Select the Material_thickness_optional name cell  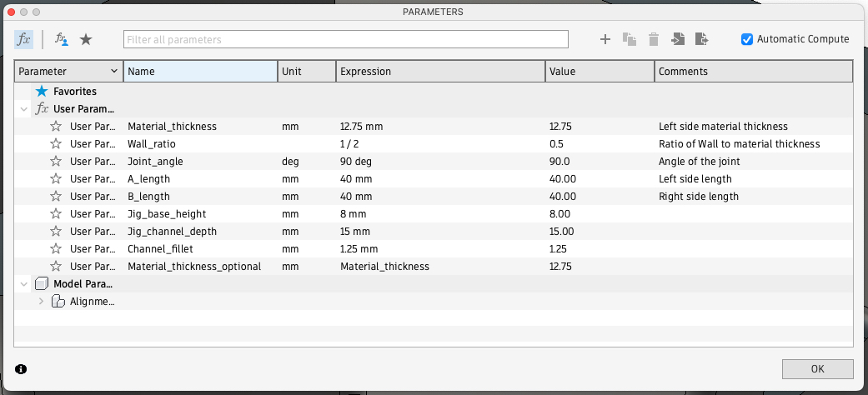[x=200, y=266]
